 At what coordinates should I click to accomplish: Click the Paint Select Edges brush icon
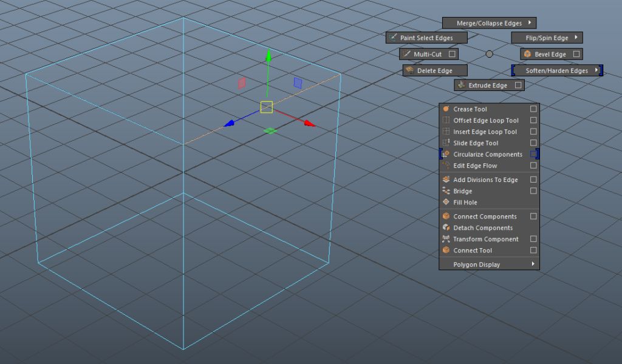[x=393, y=38]
